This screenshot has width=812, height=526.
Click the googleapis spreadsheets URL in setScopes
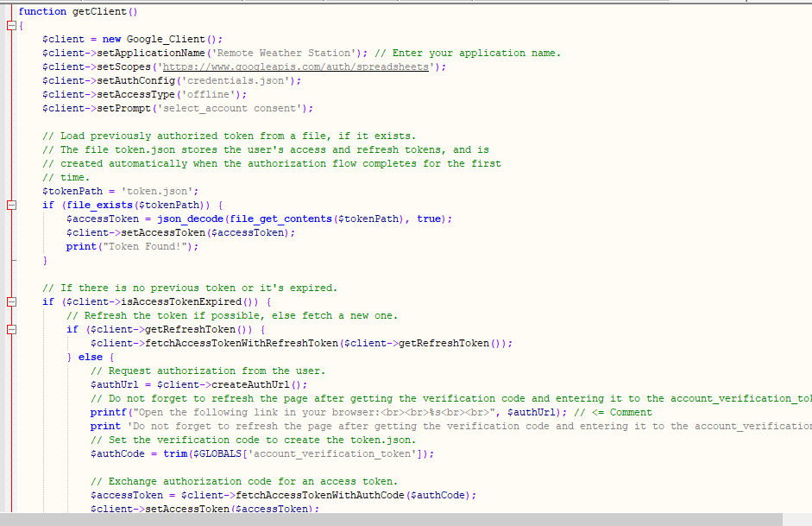click(x=300, y=67)
